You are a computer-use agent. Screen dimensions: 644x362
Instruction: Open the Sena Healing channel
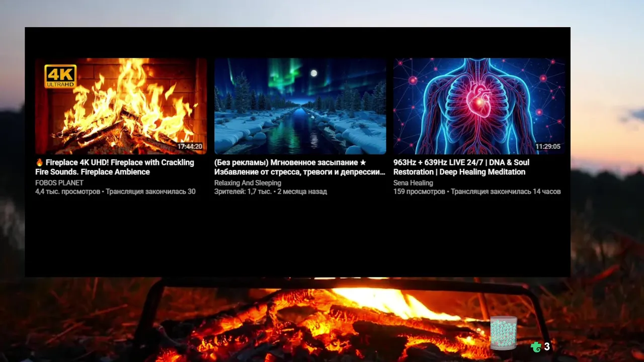pos(413,183)
